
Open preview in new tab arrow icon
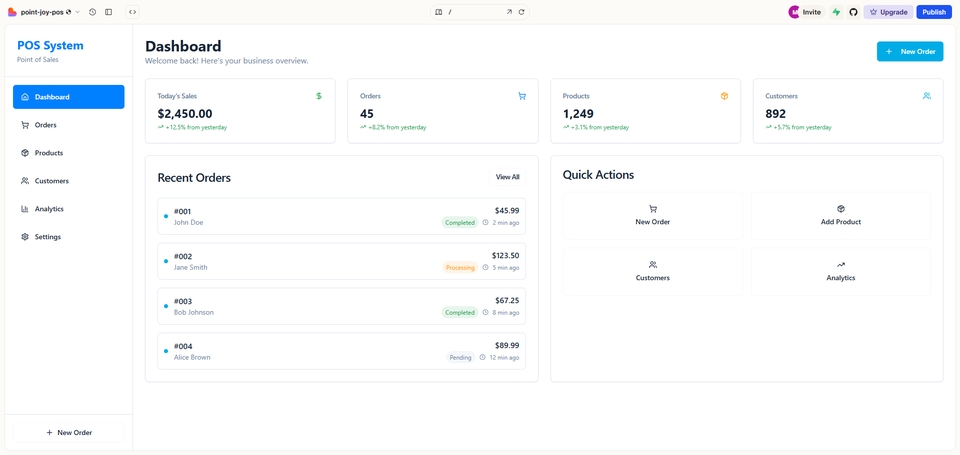click(x=509, y=12)
